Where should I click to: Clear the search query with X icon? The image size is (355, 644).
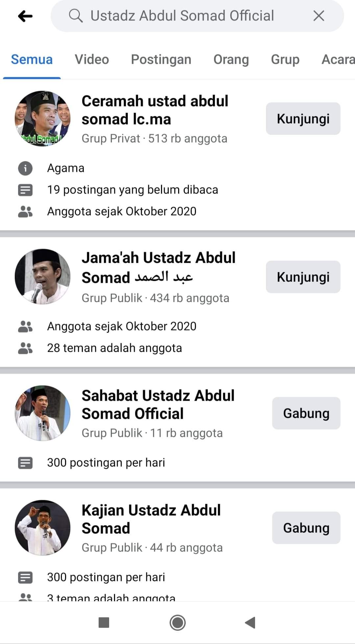coord(319,16)
